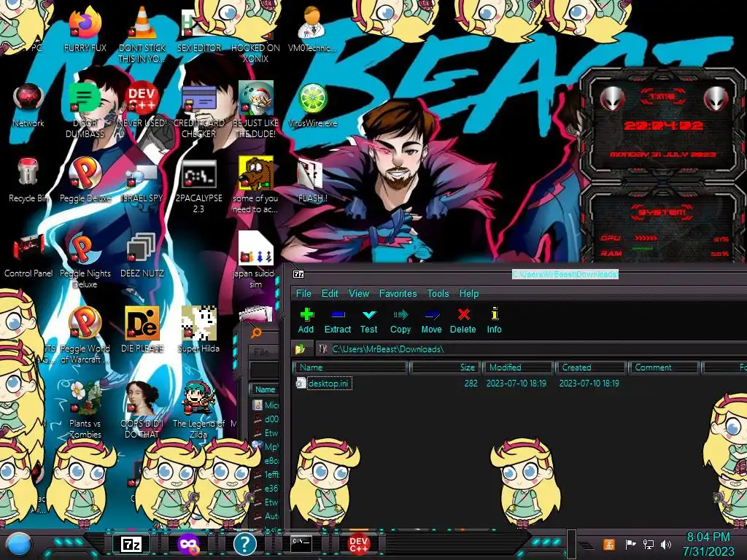Click the Action Center flag tray icon

[630, 544]
